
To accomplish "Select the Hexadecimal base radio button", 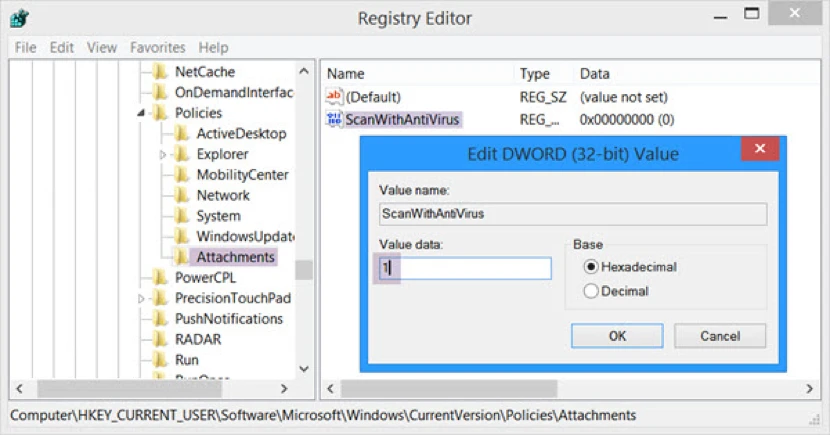I will pos(591,267).
